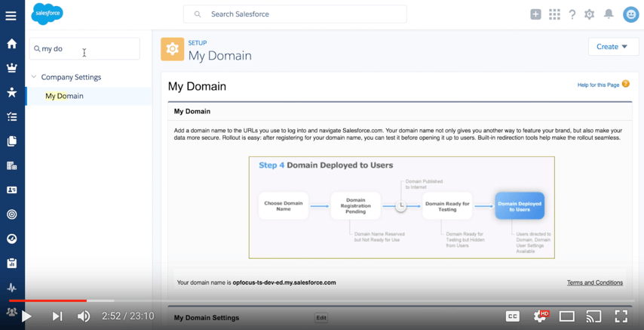
Task: Open the crown icon in sidebar
Action: (11, 68)
